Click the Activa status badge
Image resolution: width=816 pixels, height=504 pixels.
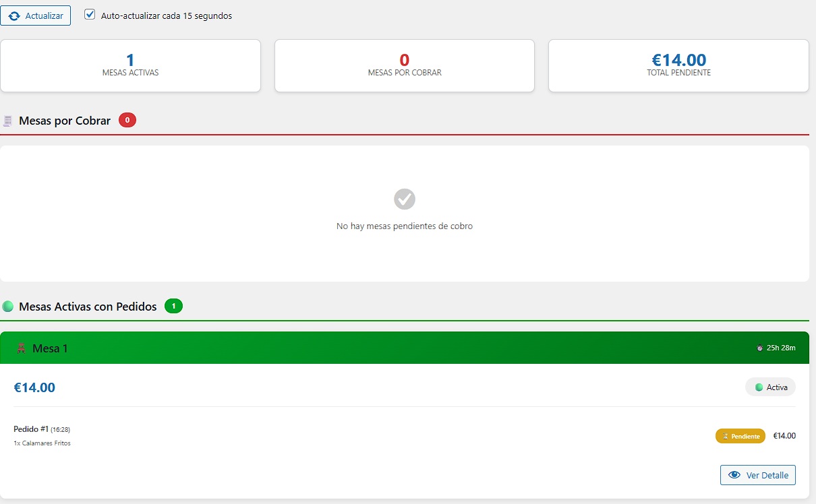770,387
